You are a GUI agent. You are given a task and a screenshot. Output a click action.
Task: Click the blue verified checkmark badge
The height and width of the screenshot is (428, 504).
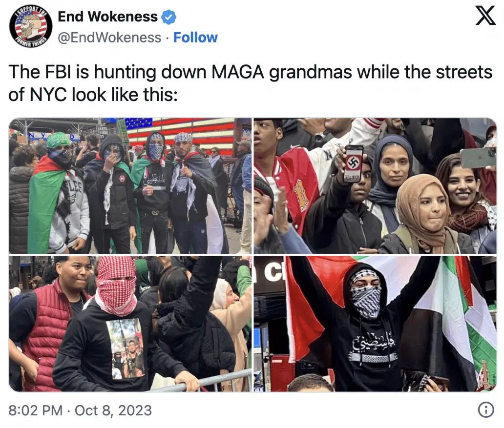click(x=168, y=17)
